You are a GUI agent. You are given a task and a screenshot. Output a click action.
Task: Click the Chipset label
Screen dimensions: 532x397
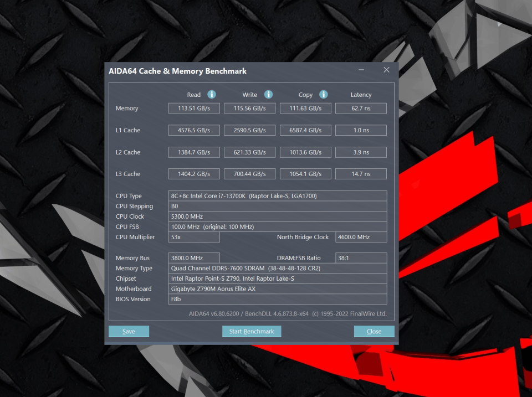pos(126,279)
